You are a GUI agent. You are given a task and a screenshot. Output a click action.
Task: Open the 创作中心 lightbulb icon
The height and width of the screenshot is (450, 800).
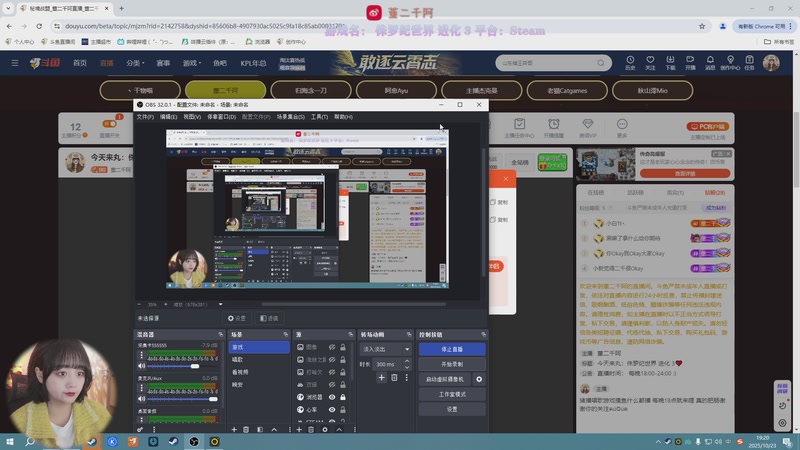[x=730, y=60]
